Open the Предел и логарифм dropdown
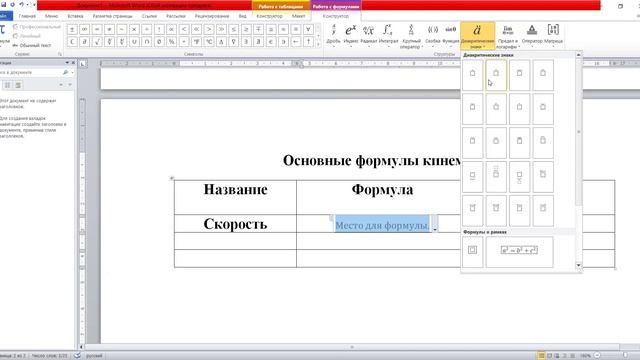This screenshot has width=640, height=360. pyautogui.click(x=507, y=36)
